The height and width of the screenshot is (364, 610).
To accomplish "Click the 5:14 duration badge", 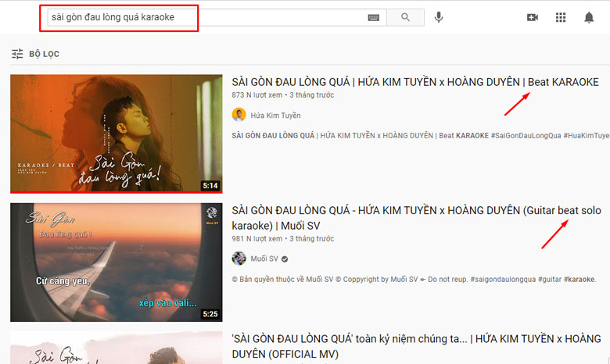I will coord(210,186).
